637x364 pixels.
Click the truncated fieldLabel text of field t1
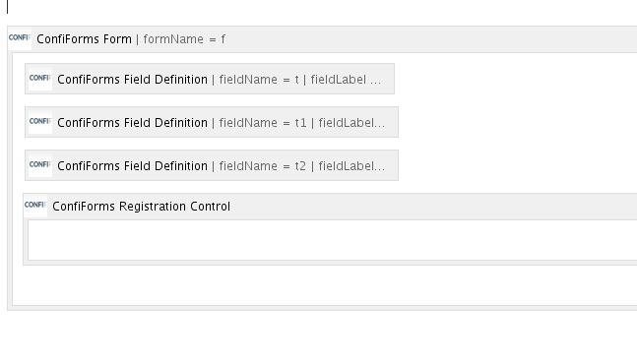coord(351,123)
